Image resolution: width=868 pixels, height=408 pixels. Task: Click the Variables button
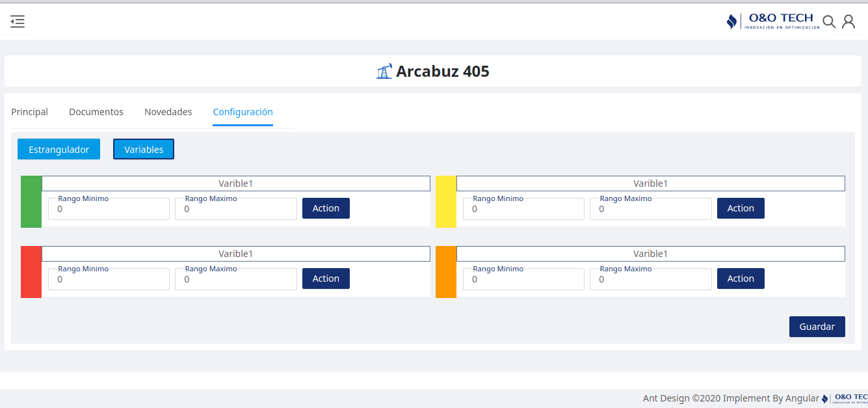(144, 149)
